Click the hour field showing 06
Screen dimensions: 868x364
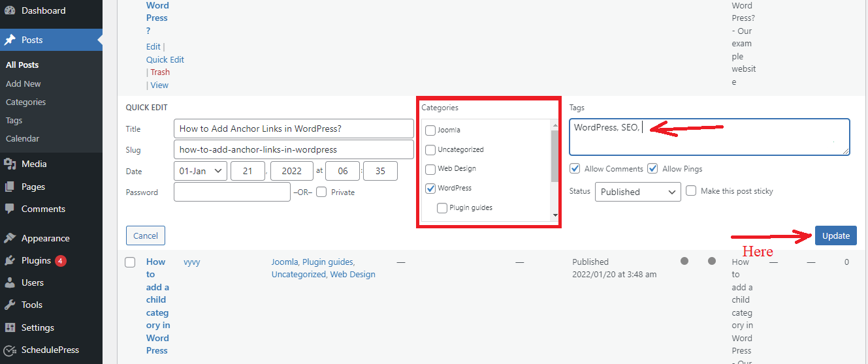click(x=343, y=171)
